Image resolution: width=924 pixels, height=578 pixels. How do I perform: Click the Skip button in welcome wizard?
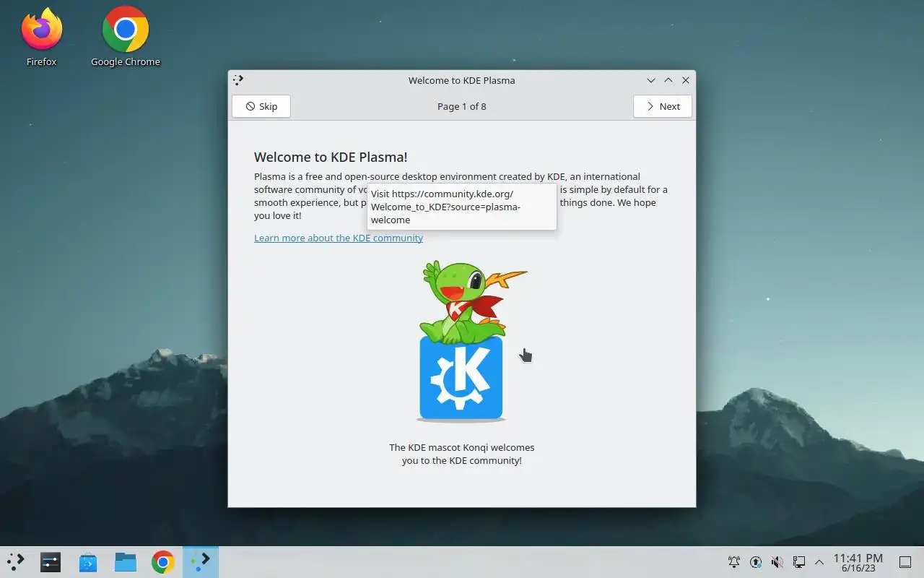pyautogui.click(x=261, y=106)
